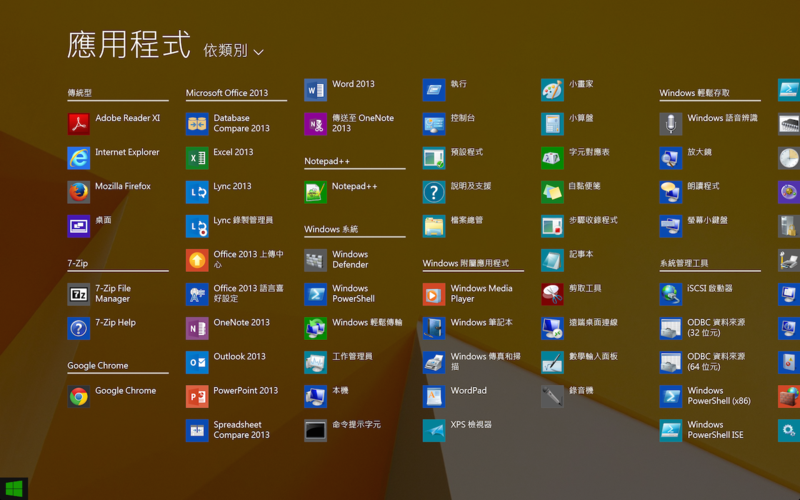
Task: Select 系統管理工具 group header
Action: (684, 263)
